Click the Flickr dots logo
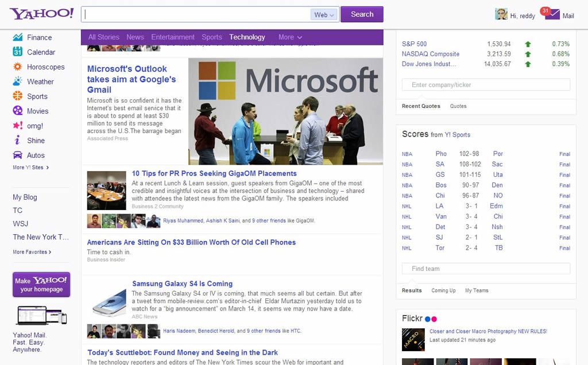The width and height of the screenshot is (588, 365). pyautogui.click(x=431, y=319)
